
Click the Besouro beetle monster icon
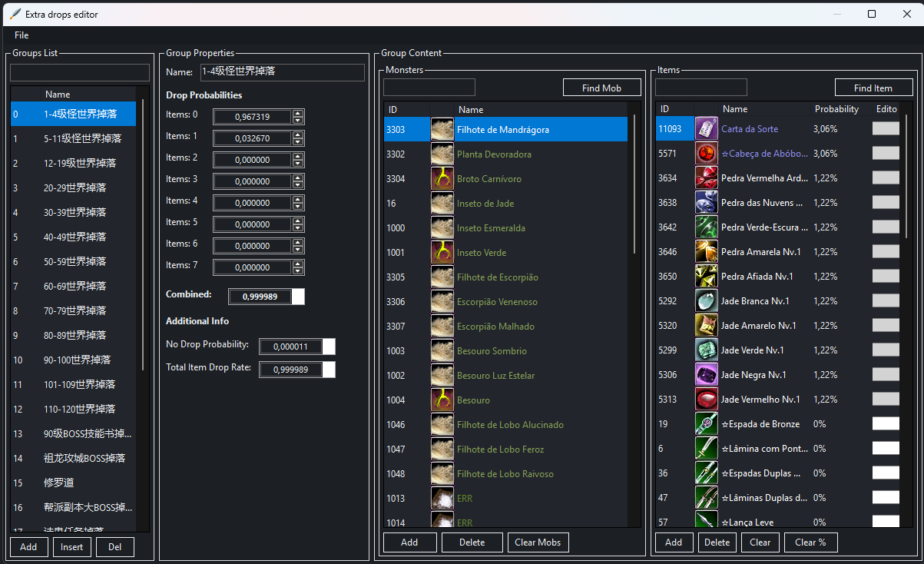tap(442, 400)
